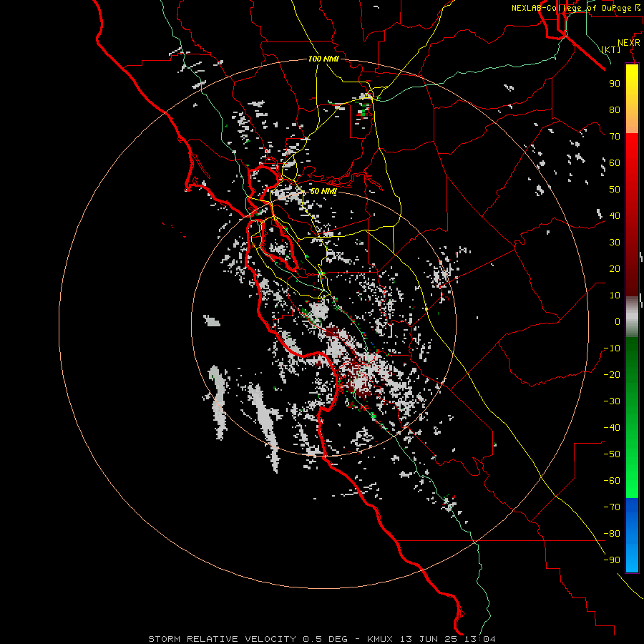Pick the orange segment of the color bar
The height and width of the screenshot is (644, 644).
coord(632,122)
